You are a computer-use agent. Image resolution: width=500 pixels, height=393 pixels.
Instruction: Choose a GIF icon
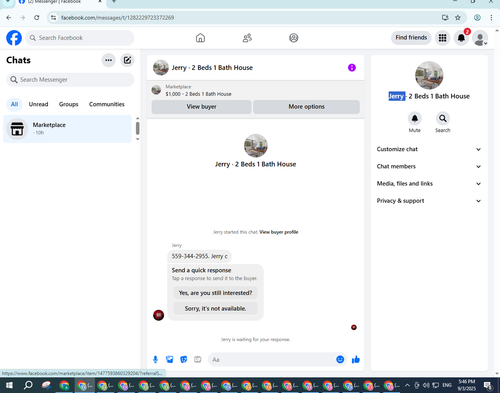click(x=198, y=359)
